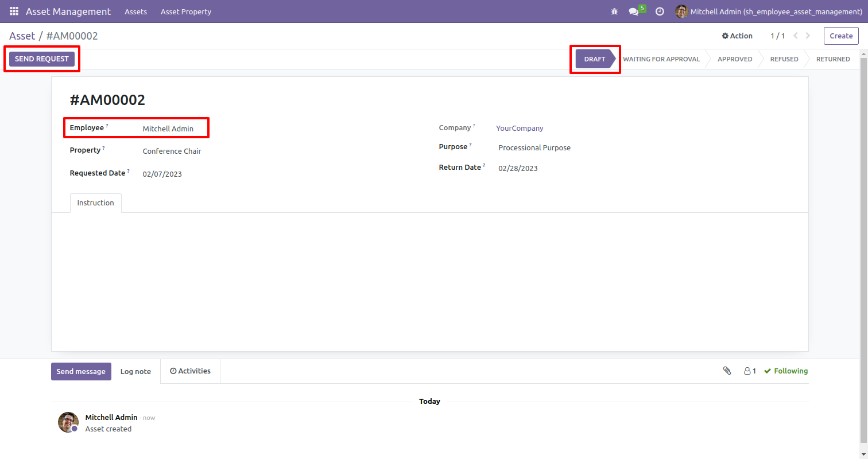This screenshot has width=868, height=459.
Task: Select the Draft status stage
Action: 595,59
